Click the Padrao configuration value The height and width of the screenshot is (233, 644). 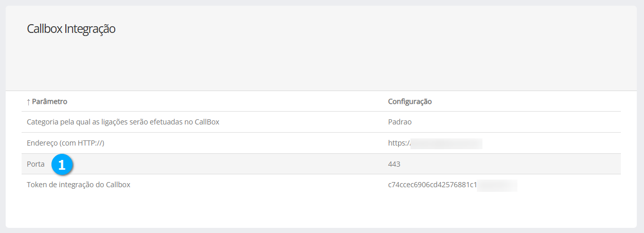[400, 122]
